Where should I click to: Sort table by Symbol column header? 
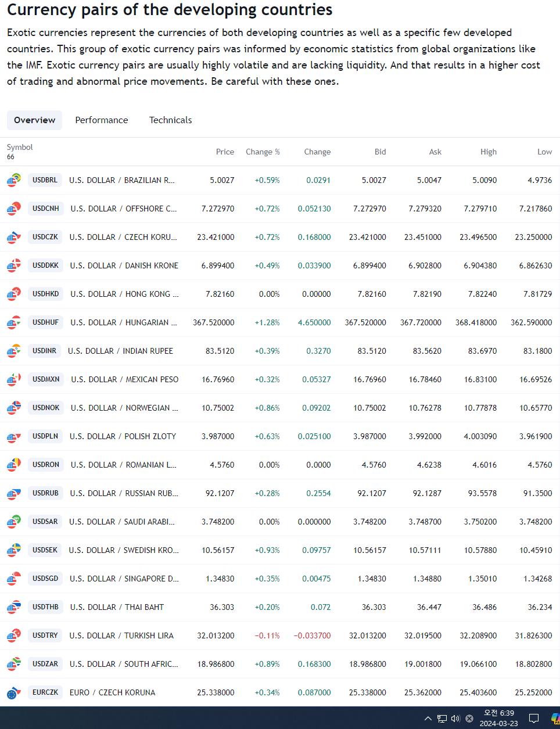20,147
